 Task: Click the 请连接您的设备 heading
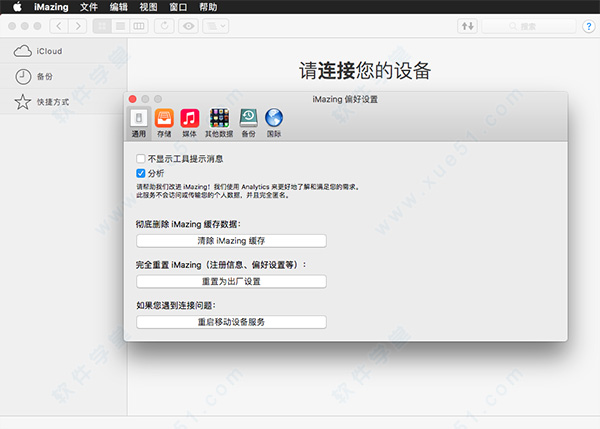pos(365,71)
